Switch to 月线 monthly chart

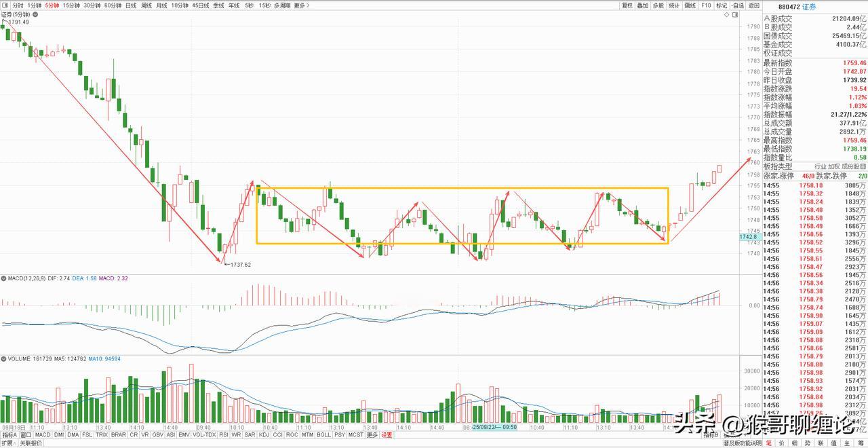click(x=161, y=5)
